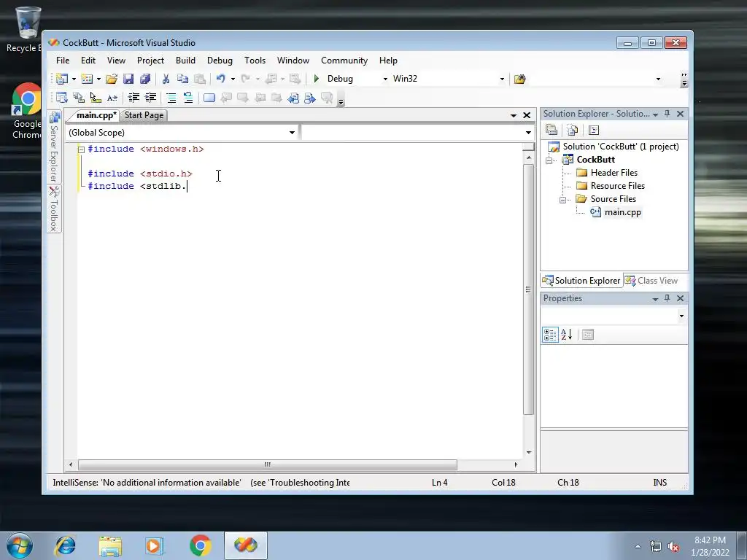Image resolution: width=747 pixels, height=560 pixels.
Task: Select main.cpp in Solution Explorer
Action: (622, 212)
